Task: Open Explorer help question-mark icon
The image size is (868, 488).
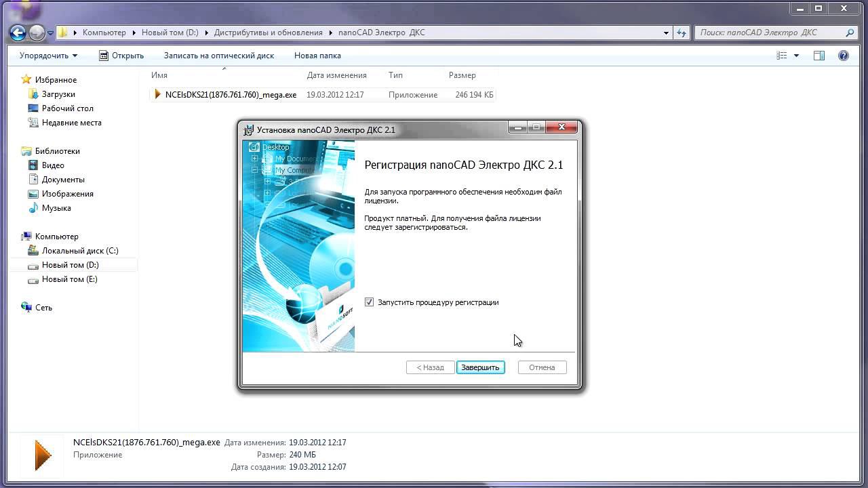Action: (x=844, y=56)
